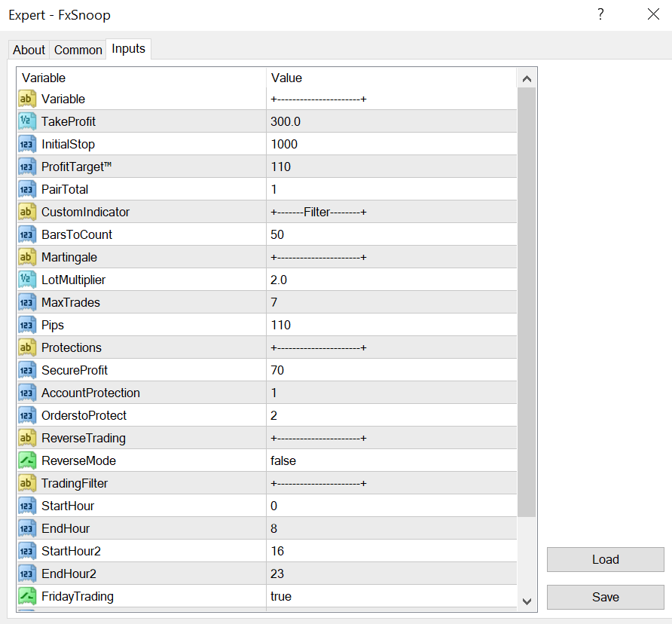The width and height of the screenshot is (672, 624).
Task: Click the vertical scrollbar thumb
Action: (x=527, y=301)
